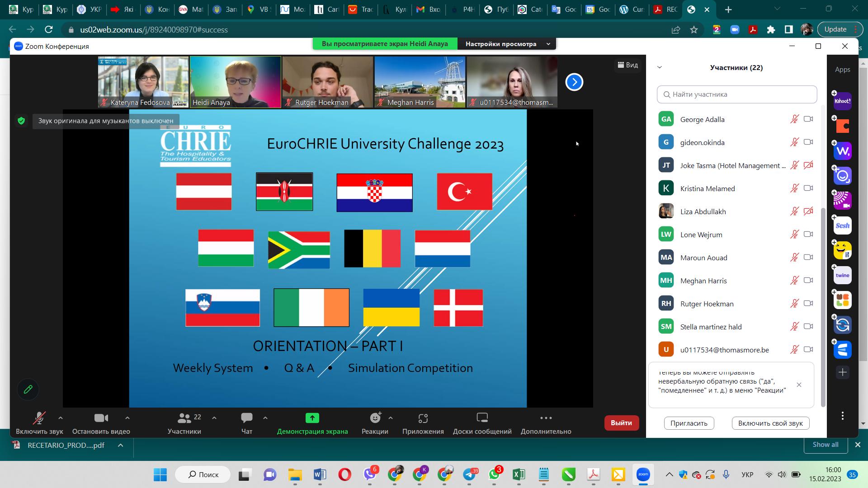Toggle the Участники panel button
868x488 pixels.
point(184,423)
